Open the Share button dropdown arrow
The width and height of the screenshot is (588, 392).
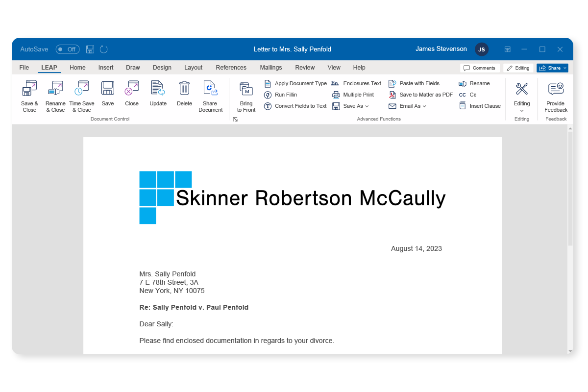pyautogui.click(x=565, y=68)
